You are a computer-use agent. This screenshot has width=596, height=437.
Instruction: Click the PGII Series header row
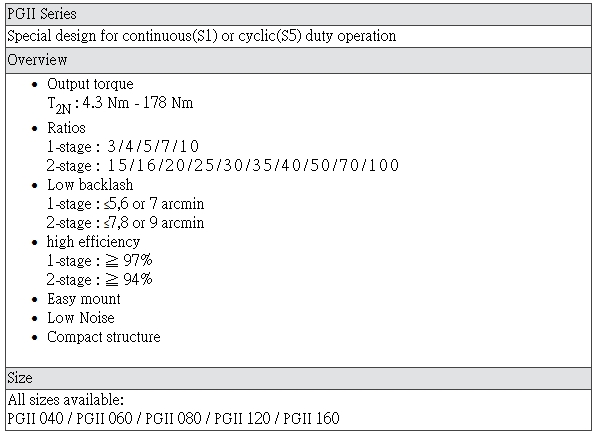pos(298,14)
